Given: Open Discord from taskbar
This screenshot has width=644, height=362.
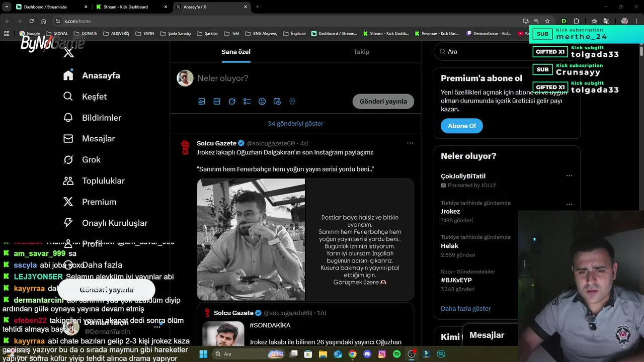Looking at the screenshot, I should 367,354.
